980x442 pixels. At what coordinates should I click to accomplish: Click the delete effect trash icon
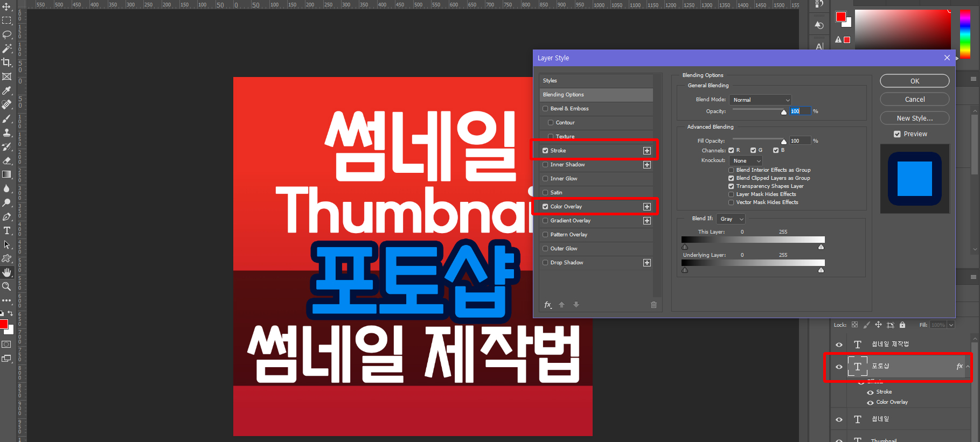pos(654,305)
